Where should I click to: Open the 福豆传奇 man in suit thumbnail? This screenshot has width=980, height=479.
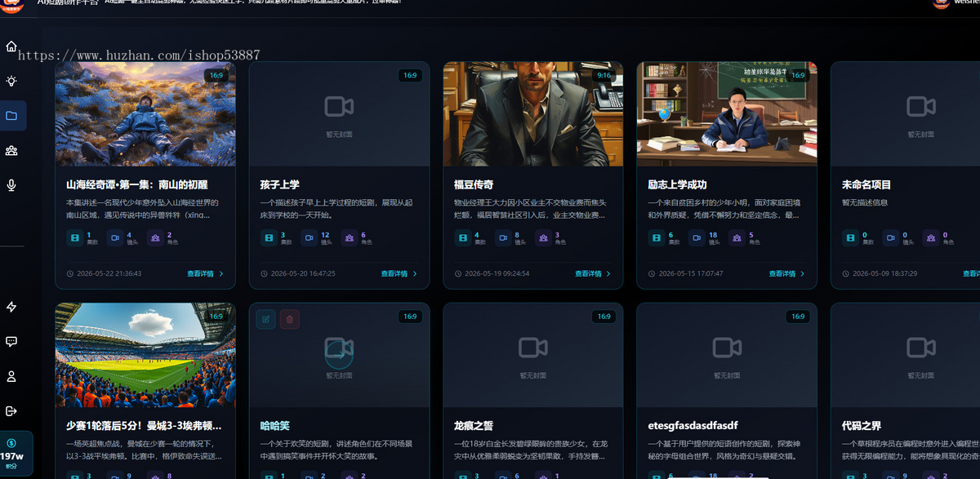pyautogui.click(x=533, y=114)
